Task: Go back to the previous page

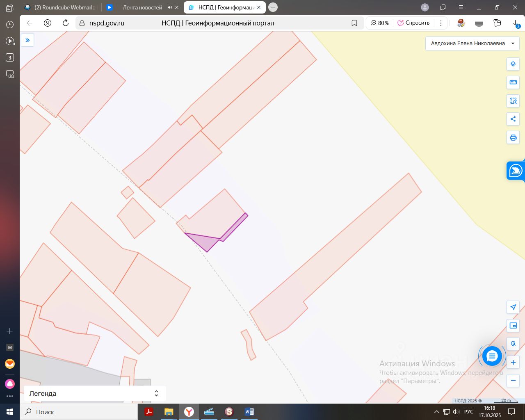Action: pyautogui.click(x=30, y=23)
